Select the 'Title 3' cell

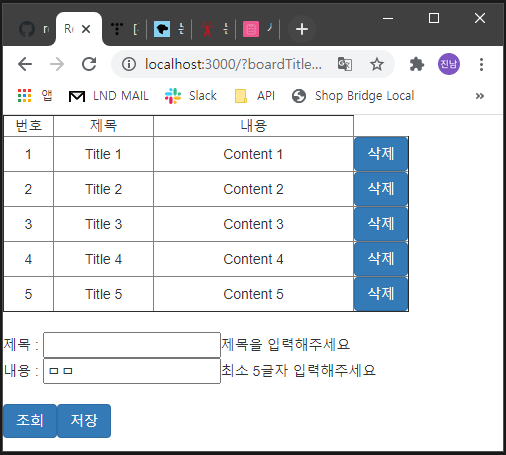click(103, 224)
